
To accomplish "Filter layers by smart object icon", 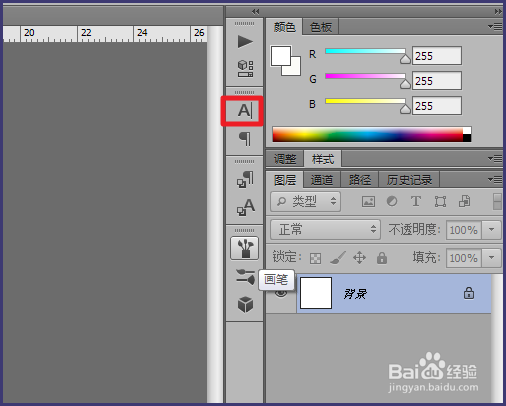I will tap(464, 201).
